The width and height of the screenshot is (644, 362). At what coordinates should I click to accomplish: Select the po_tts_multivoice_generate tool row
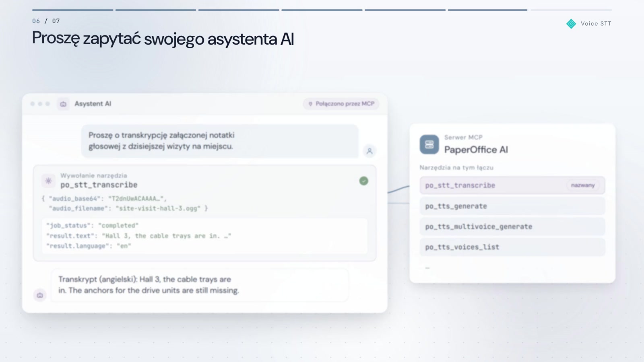click(x=512, y=226)
